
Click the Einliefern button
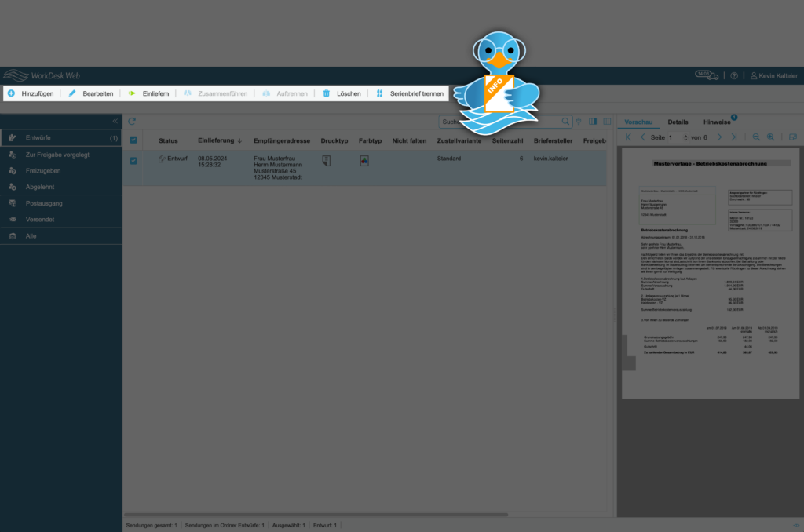(149, 93)
